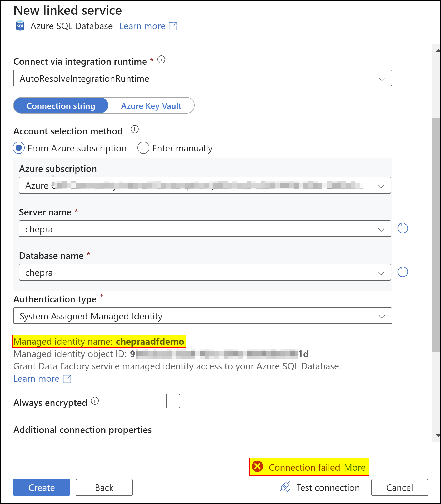Switch to the Azure Key Vault tab
This screenshot has width=441, height=504.
click(151, 106)
